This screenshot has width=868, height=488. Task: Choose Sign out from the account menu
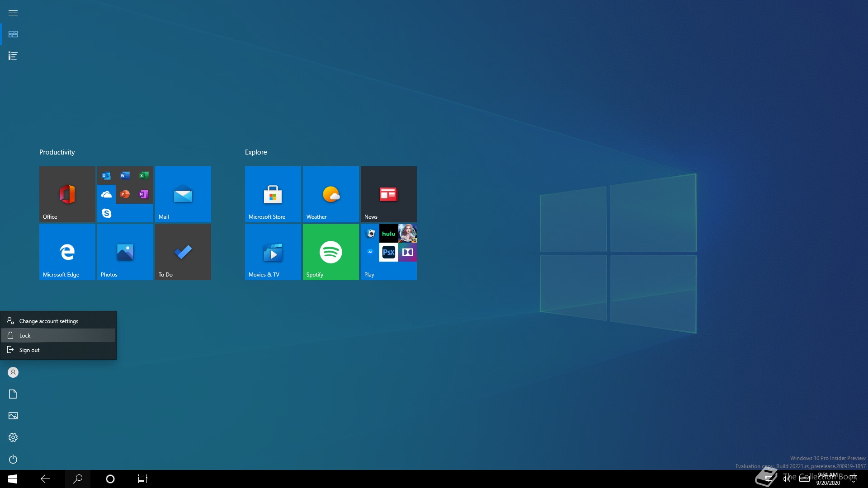tap(58, 350)
